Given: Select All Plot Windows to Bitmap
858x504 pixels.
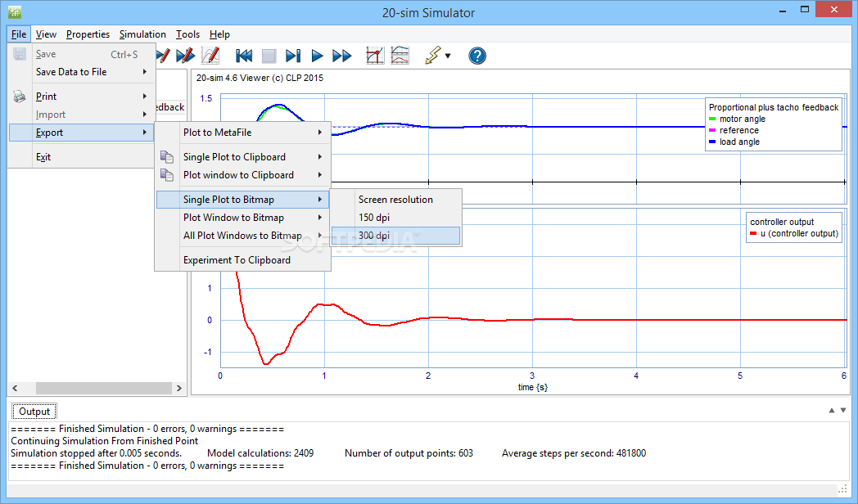Looking at the screenshot, I should click(242, 236).
